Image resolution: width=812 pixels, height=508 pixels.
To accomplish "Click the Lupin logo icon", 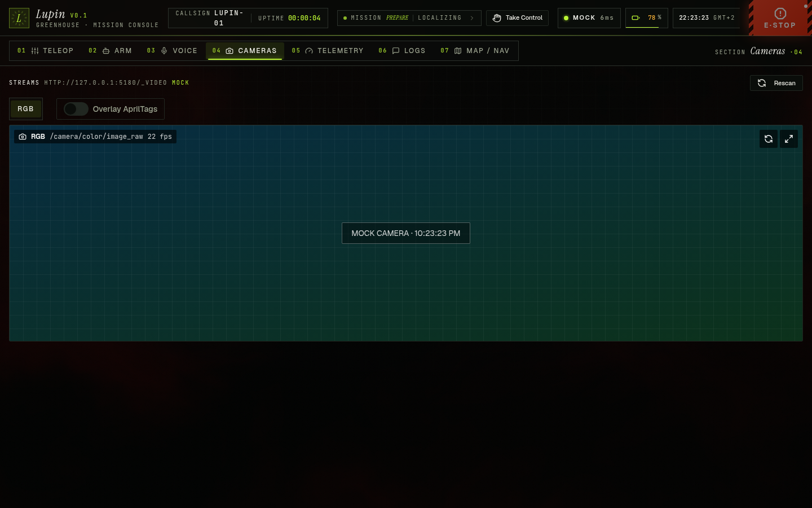I will pyautogui.click(x=19, y=18).
